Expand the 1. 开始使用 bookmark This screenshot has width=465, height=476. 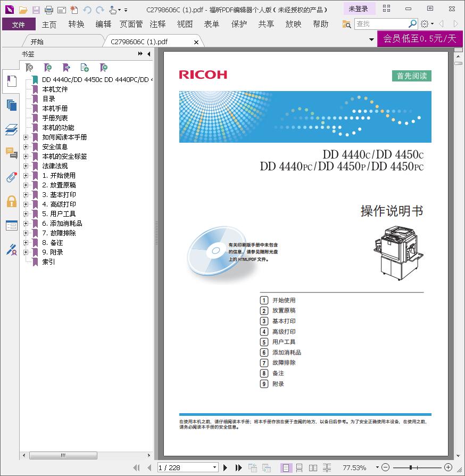(26, 176)
